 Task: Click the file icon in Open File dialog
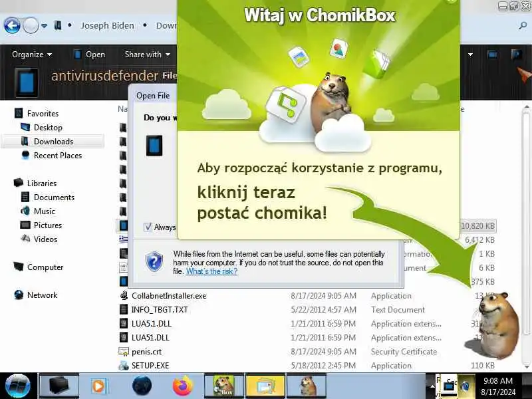154,146
